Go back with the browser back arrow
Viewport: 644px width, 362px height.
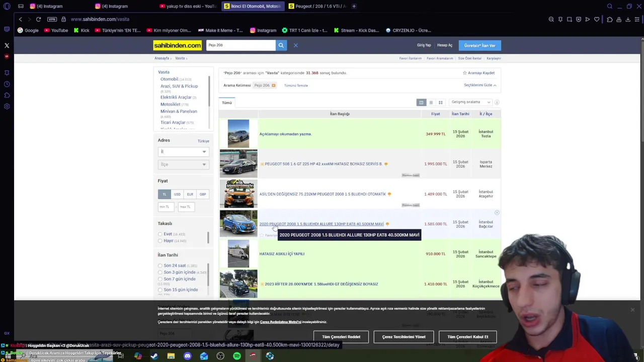coord(20,19)
